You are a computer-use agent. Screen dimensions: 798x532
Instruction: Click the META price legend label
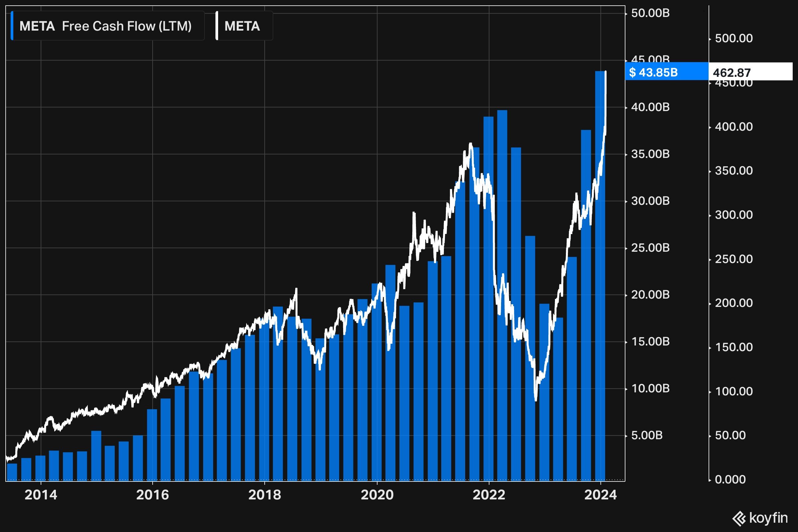[x=242, y=26]
